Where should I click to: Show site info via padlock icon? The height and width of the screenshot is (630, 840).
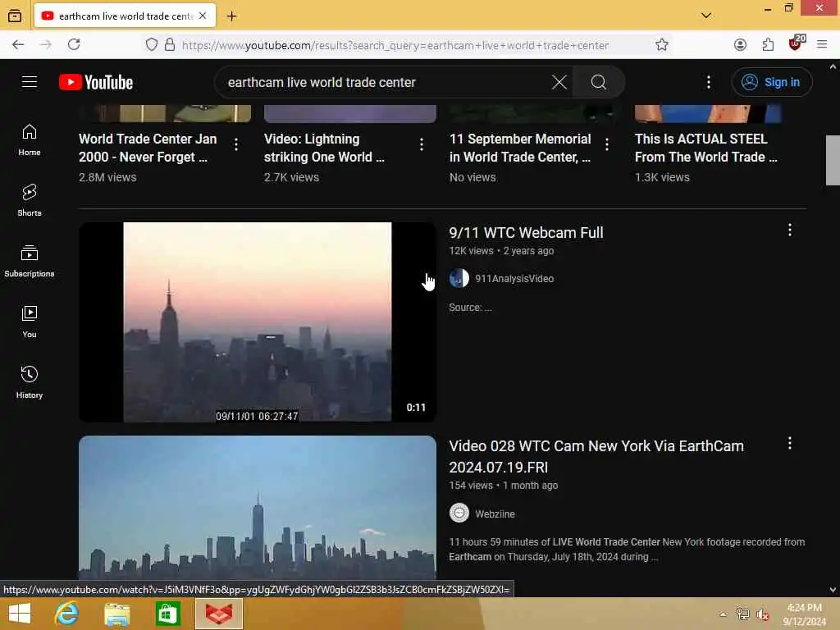pos(170,44)
